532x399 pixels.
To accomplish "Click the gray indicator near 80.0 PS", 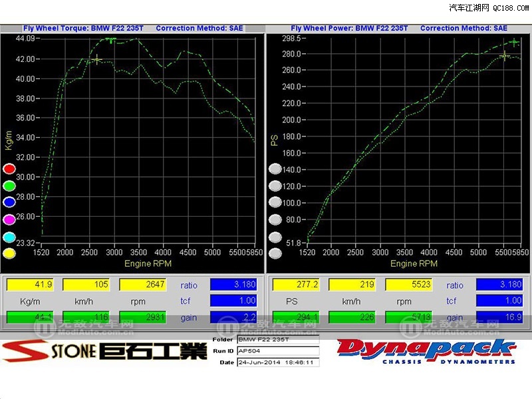I will click(x=275, y=219).
